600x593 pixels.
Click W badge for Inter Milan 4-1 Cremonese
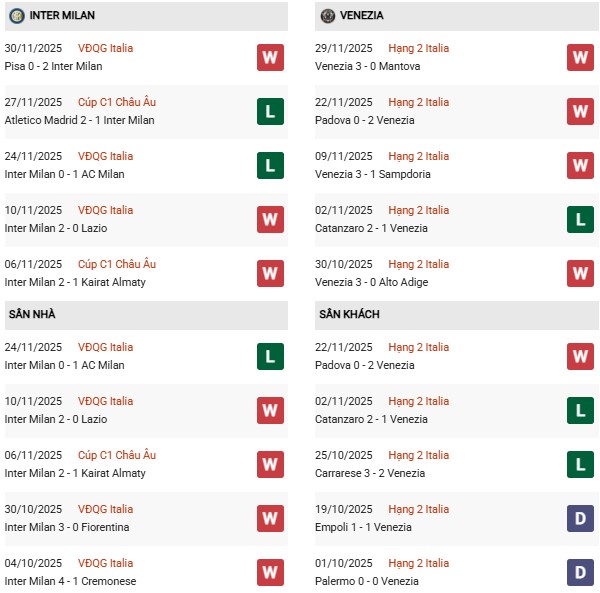tap(270, 572)
